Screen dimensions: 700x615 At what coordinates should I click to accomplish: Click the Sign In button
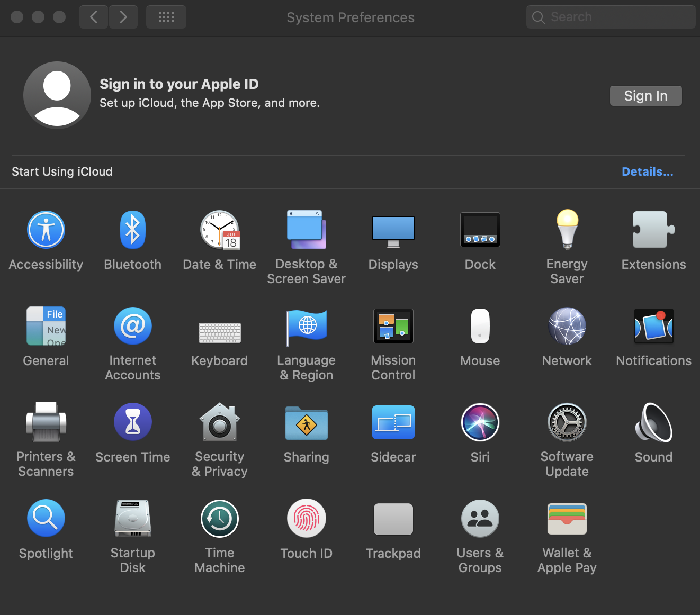[x=646, y=96]
